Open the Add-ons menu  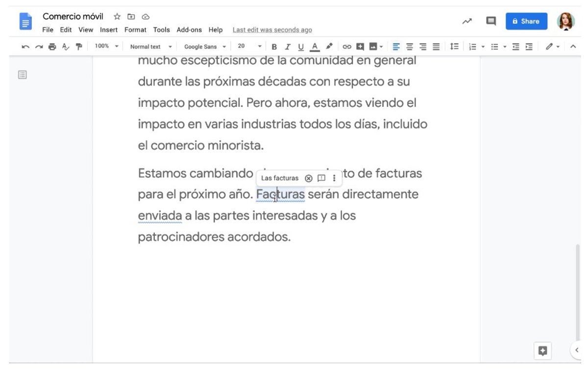(x=189, y=30)
